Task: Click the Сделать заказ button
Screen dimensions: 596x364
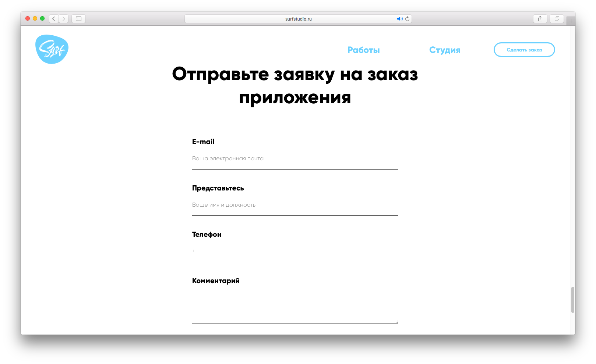Action: (x=524, y=50)
